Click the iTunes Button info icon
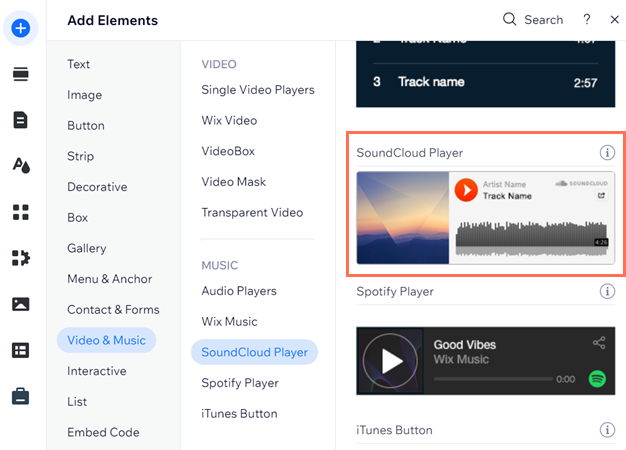 pyautogui.click(x=607, y=430)
